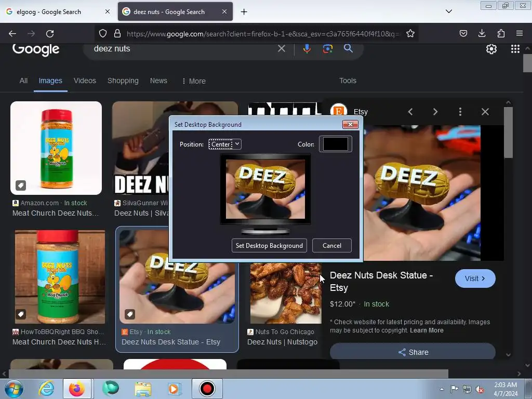
Task: Switch to the All results tab
Action: point(23,81)
